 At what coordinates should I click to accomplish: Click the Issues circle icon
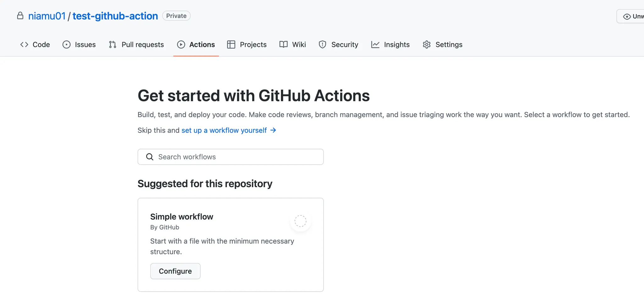66,45
